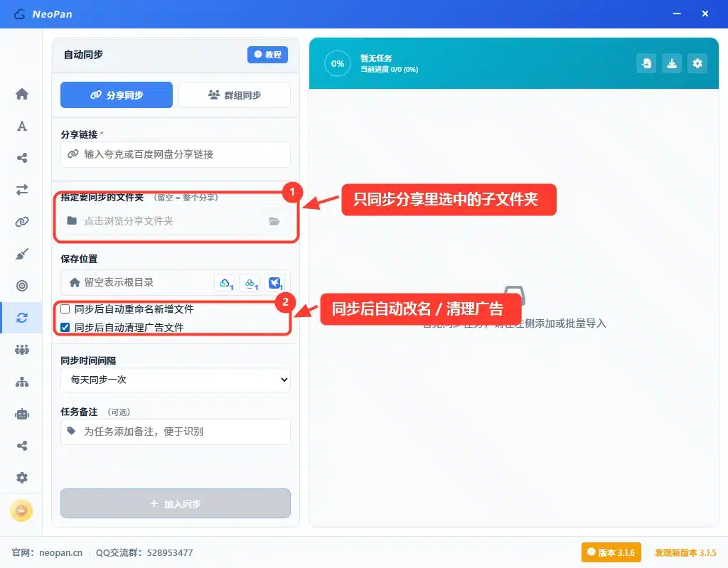
Task: Switch to the 群组同步 tab
Action: point(235,95)
